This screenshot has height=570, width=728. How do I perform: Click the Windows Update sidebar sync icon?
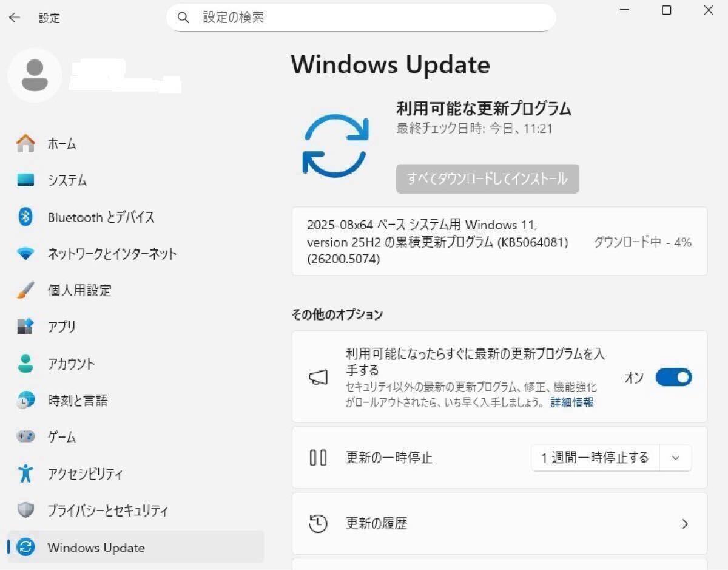point(25,547)
